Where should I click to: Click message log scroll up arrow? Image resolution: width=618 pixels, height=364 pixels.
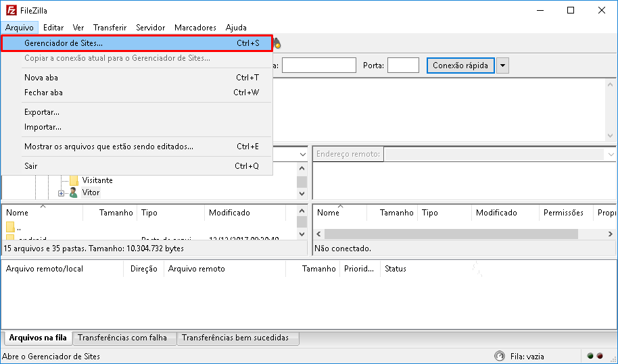click(610, 84)
